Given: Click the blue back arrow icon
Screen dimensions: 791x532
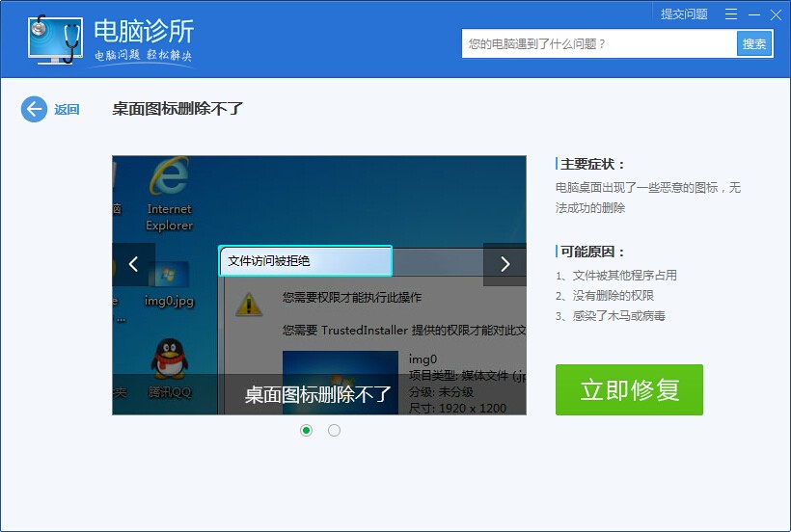Looking at the screenshot, I should coord(34,109).
